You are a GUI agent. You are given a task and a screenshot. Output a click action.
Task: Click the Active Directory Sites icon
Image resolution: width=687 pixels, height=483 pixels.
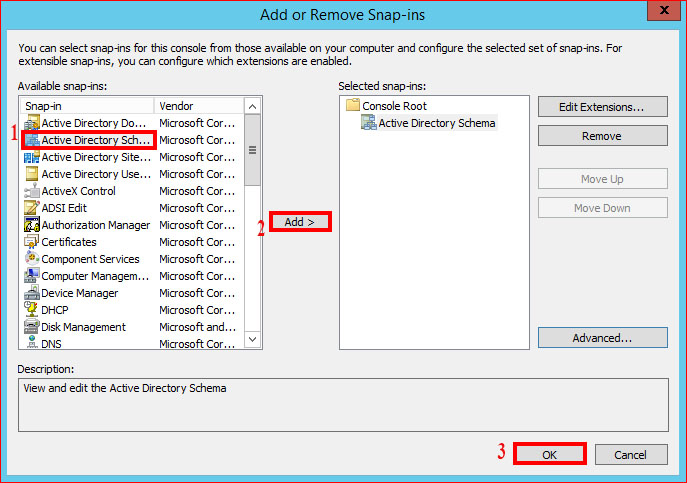click(32, 157)
